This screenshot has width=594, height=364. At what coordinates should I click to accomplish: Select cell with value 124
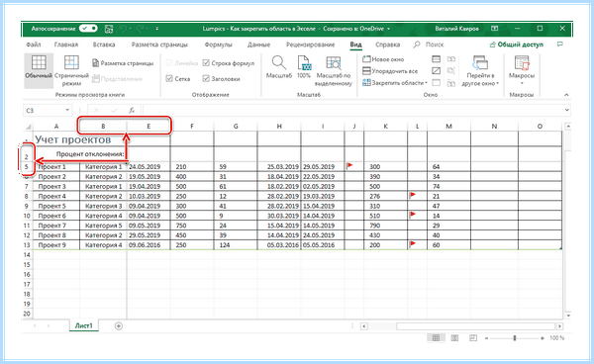point(236,245)
